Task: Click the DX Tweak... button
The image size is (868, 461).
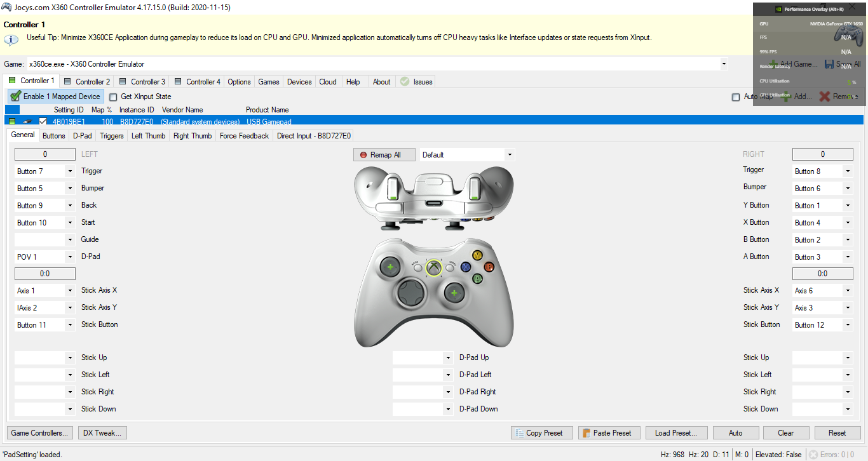Action: point(103,433)
